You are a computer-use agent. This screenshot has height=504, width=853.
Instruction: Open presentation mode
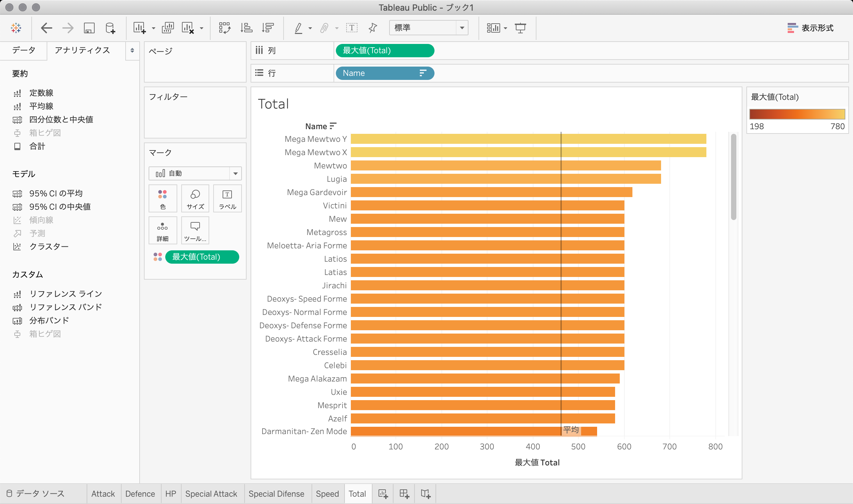(x=520, y=28)
